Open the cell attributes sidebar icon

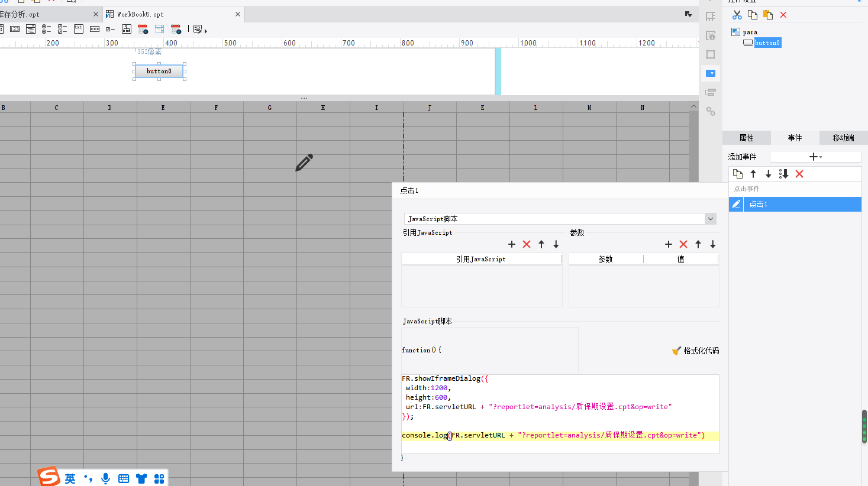point(711,17)
